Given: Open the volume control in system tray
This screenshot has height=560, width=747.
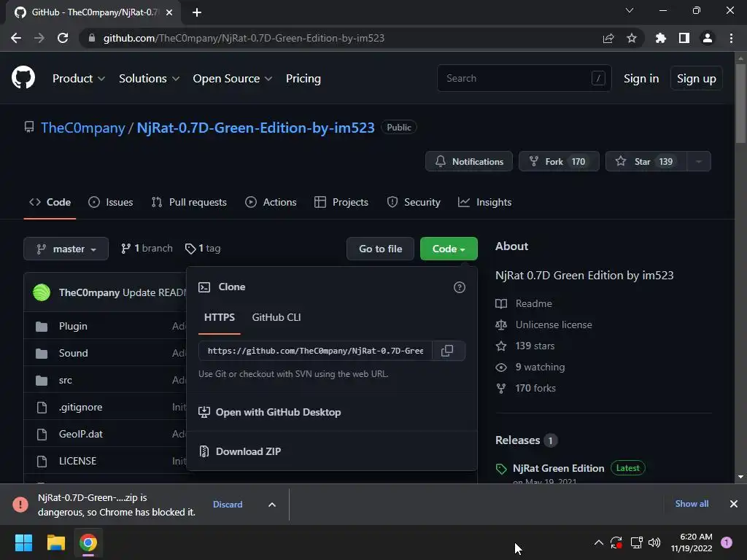Looking at the screenshot, I should 654,542.
